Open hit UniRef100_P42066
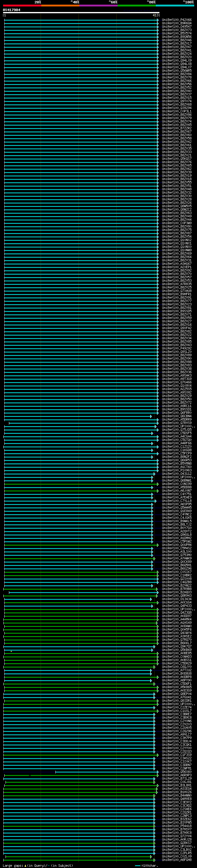 pos(176,20)
